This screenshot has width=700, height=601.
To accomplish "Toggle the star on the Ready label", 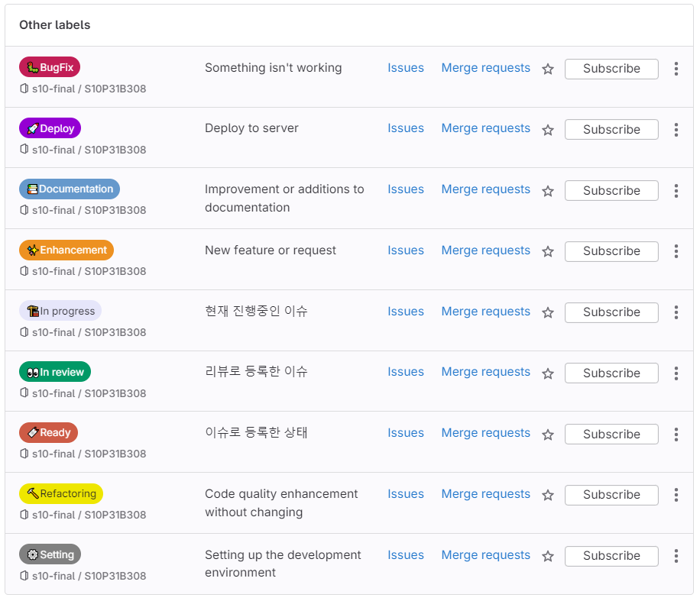I will pyautogui.click(x=547, y=435).
